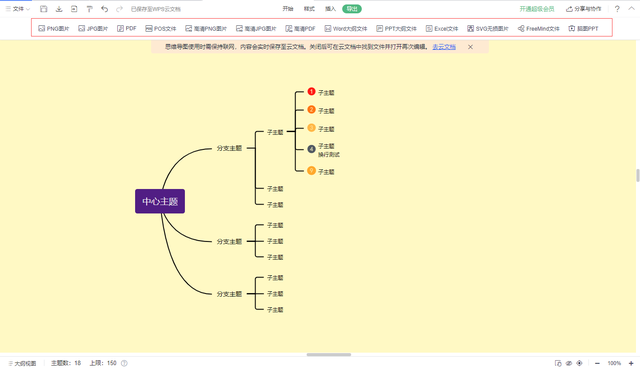Toggle 大纲视图 outline view

[22, 363]
